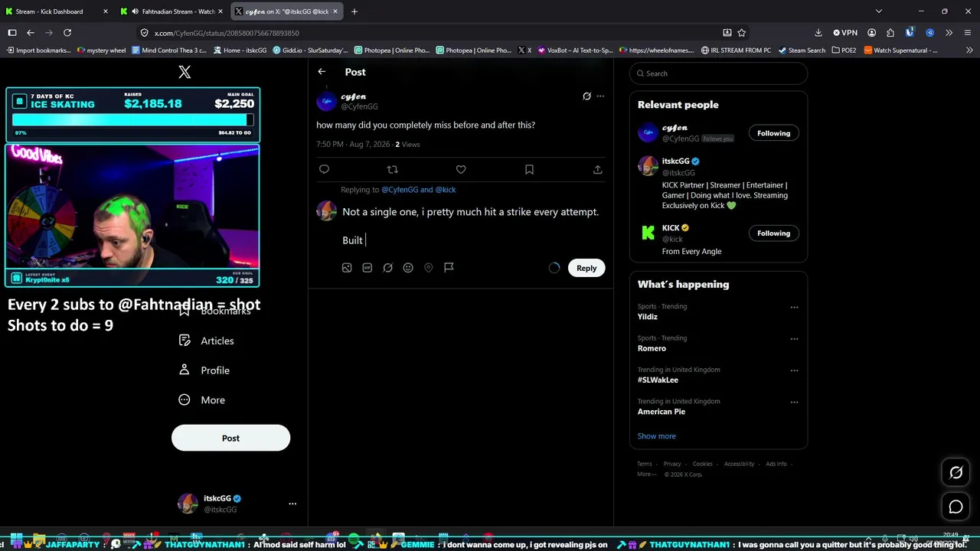Open the messages floating button
980x551 pixels.
(955, 507)
